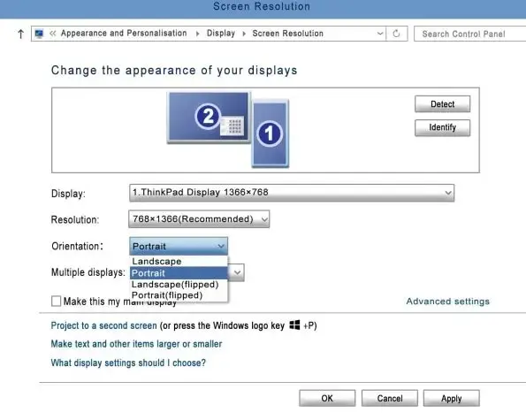
Task: Click the Identify button
Action: pyautogui.click(x=443, y=127)
